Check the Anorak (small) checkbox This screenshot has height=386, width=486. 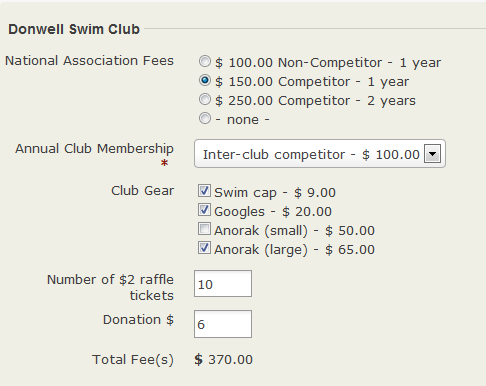(204, 229)
